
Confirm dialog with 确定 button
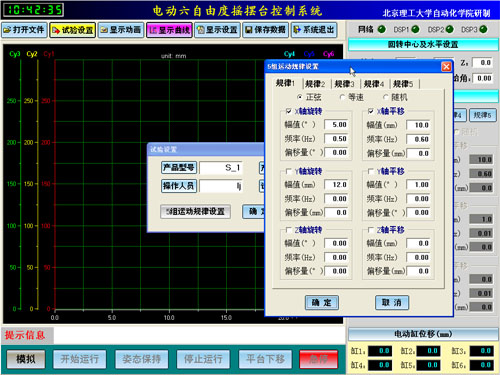(x=322, y=303)
